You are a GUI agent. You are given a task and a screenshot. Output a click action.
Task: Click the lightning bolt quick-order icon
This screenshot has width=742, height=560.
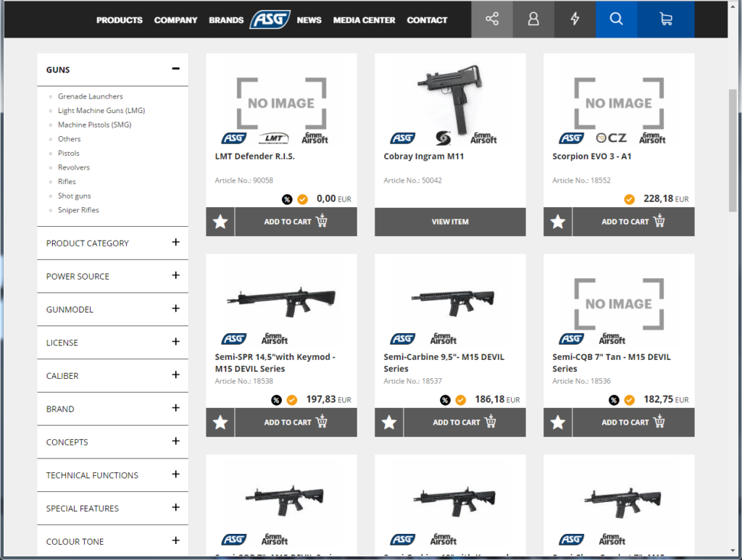click(575, 19)
